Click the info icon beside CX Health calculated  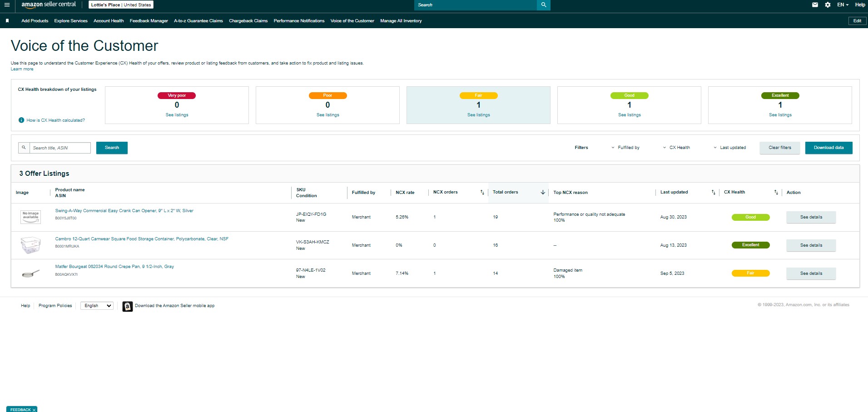pyautogui.click(x=21, y=120)
